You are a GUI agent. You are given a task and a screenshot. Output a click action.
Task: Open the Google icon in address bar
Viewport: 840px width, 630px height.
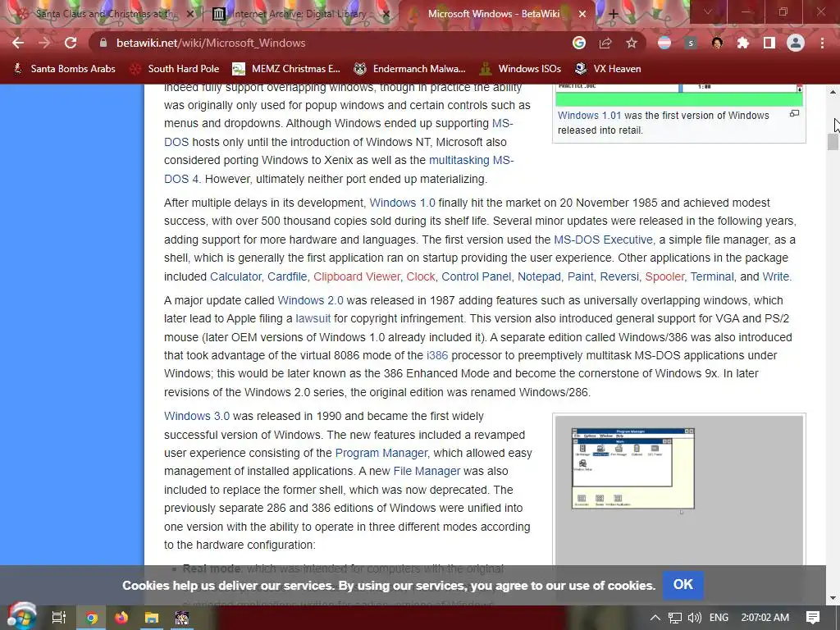pyautogui.click(x=578, y=43)
